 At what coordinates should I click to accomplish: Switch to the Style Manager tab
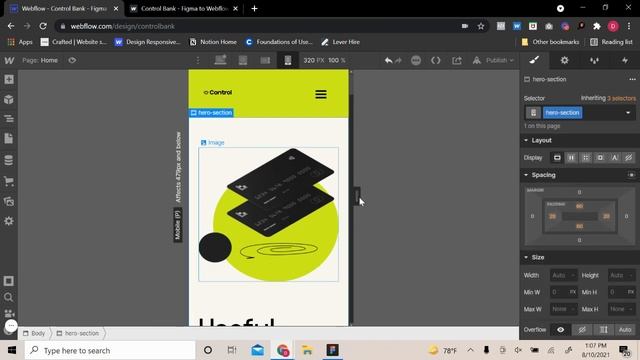[x=594, y=60]
